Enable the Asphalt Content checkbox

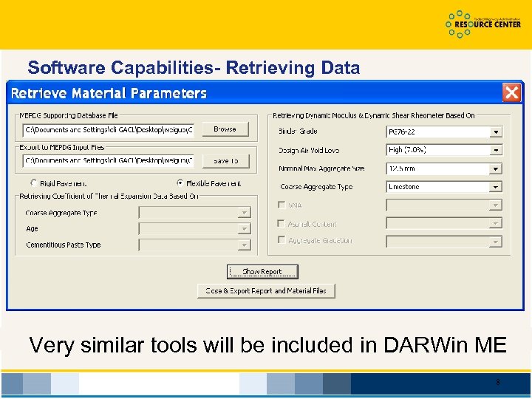point(282,223)
